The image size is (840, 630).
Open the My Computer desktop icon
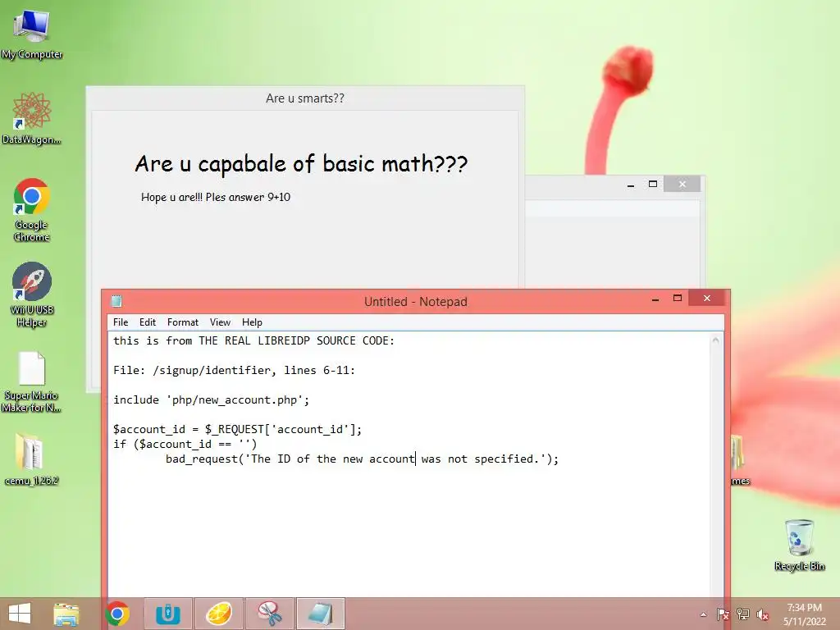32,34
